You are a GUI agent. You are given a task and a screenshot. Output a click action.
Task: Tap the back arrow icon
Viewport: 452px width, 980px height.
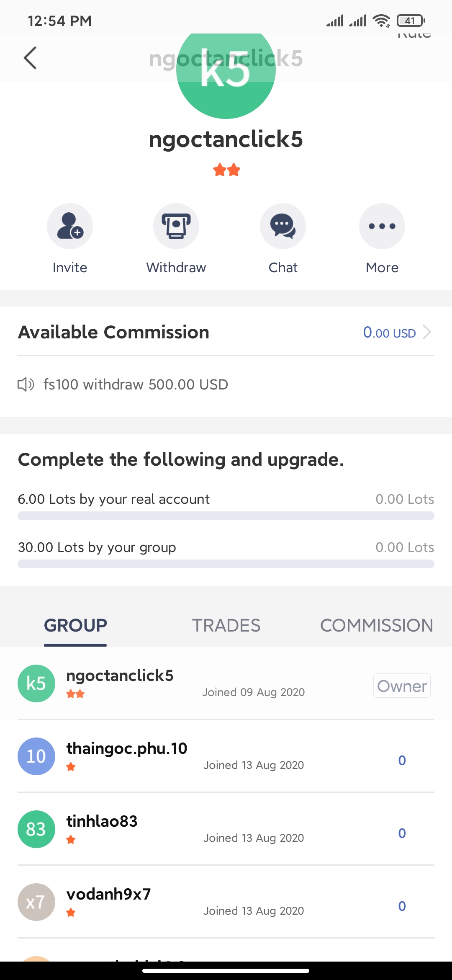(30, 58)
